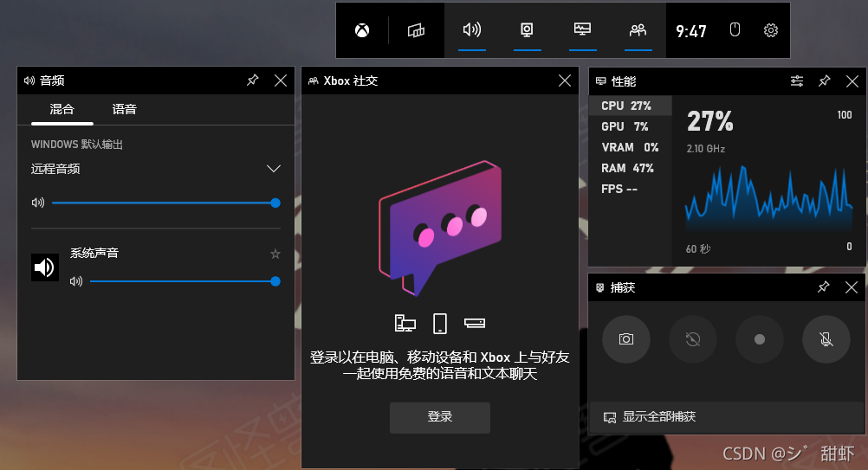
Task: Click the 60 秒 graph time label
Action: pyautogui.click(x=698, y=248)
